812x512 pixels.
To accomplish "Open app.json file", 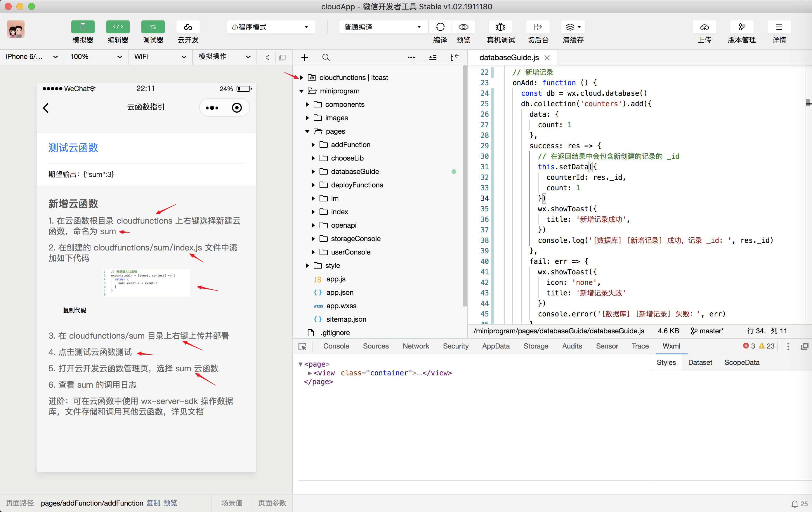I will click(x=340, y=292).
